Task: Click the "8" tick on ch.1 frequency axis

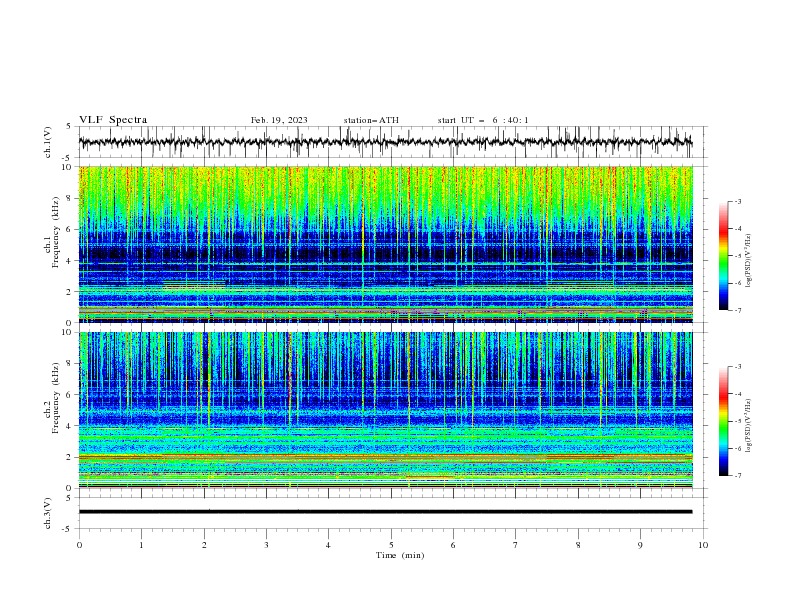Action: click(70, 198)
